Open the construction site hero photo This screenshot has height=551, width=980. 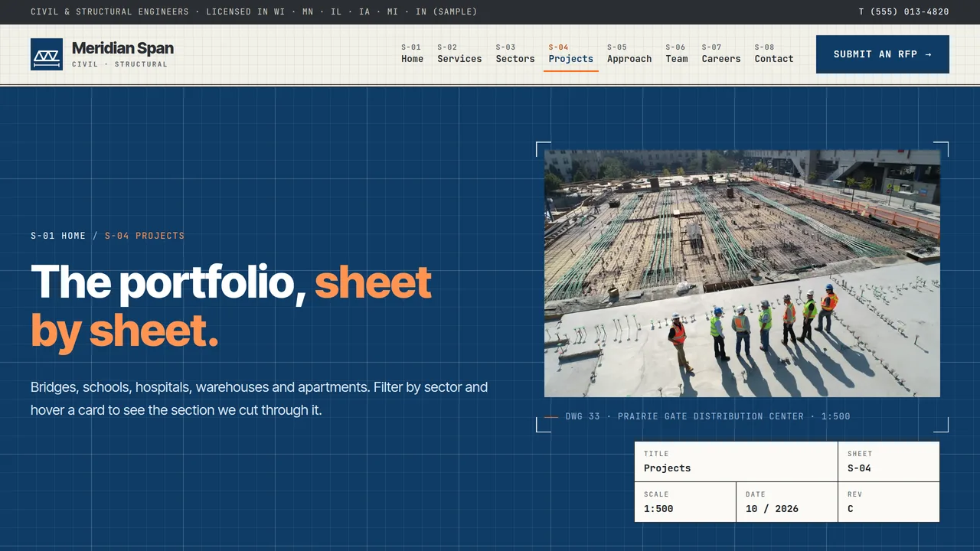coord(742,273)
